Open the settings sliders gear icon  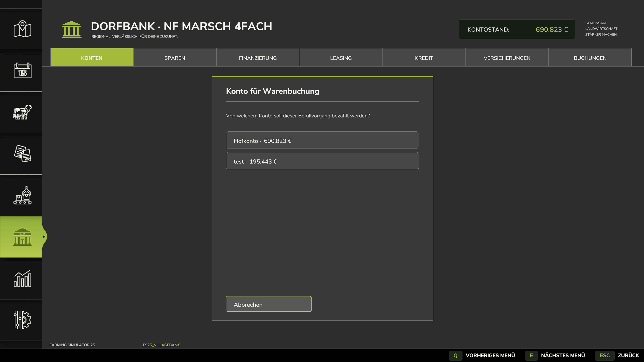coord(22,320)
